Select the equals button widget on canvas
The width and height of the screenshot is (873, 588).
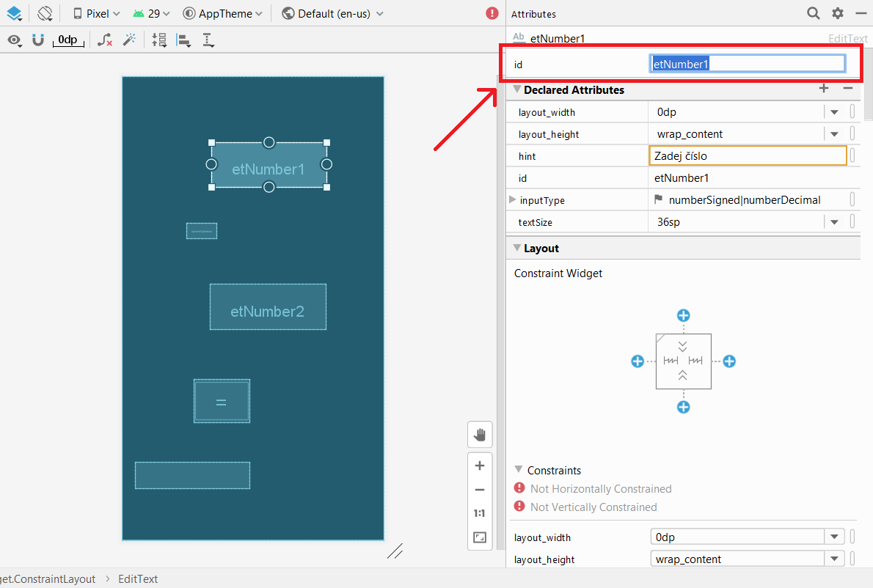click(x=222, y=401)
